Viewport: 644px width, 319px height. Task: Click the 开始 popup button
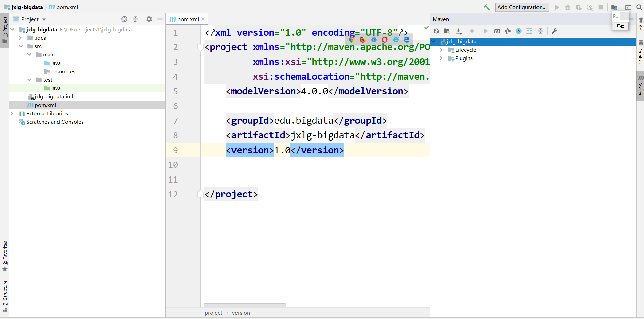click(x=620, y=26)
